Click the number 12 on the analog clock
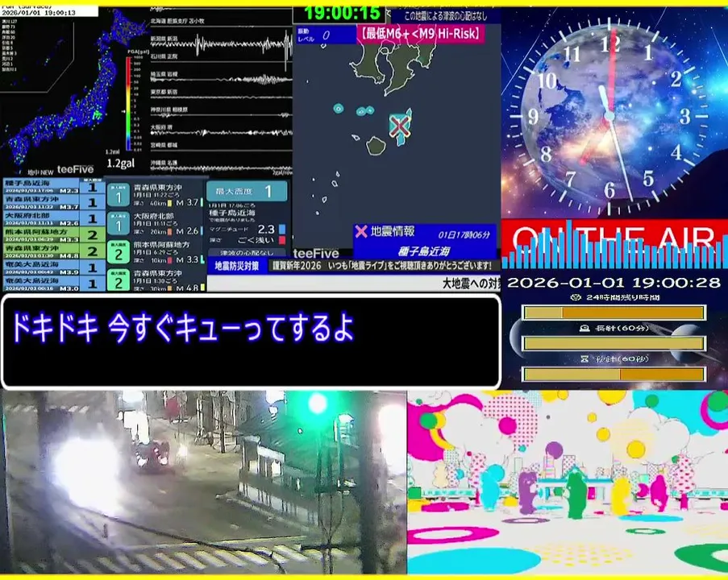The width and height of the screenshot is (728, 580). [x=609, y=44]
